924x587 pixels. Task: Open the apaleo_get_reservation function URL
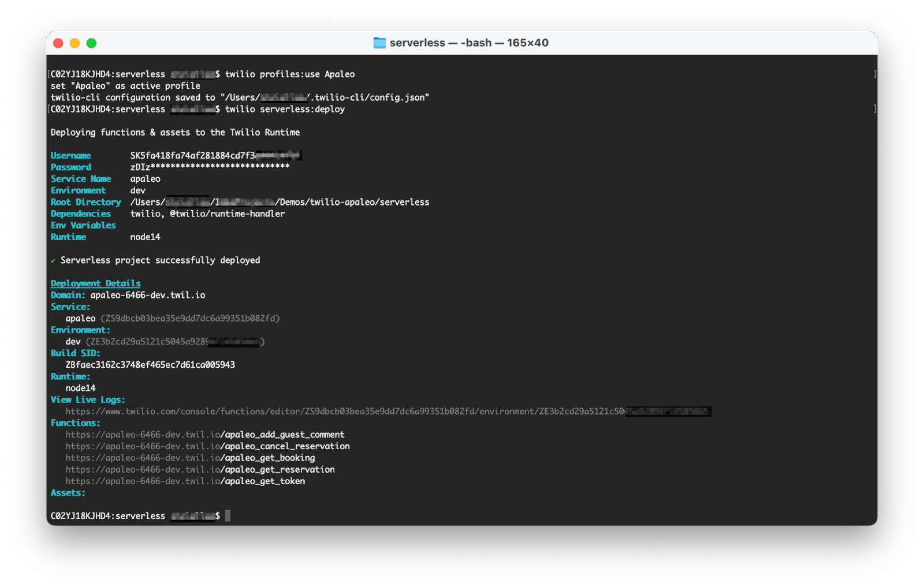point(200,469)
